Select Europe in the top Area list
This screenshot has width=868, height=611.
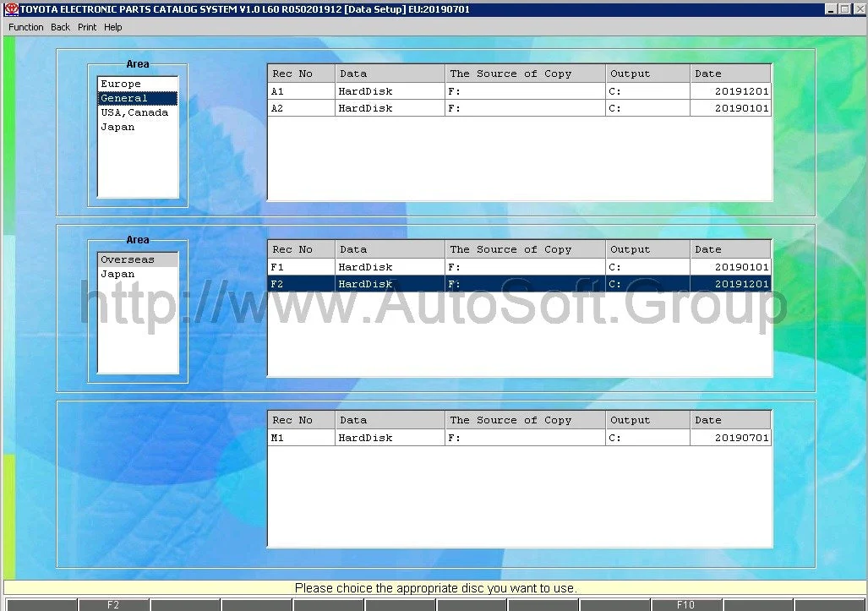click(121, 84)
